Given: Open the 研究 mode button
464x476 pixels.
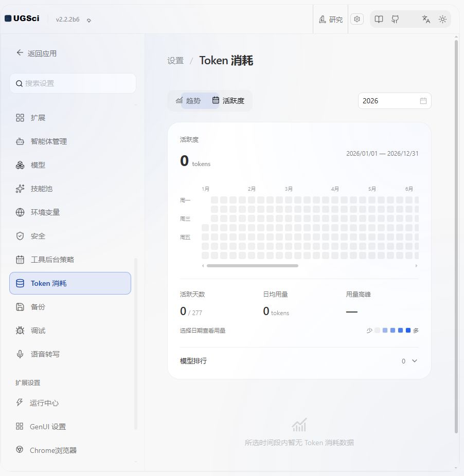Looking at the screenshot, I should pos(331,20).
